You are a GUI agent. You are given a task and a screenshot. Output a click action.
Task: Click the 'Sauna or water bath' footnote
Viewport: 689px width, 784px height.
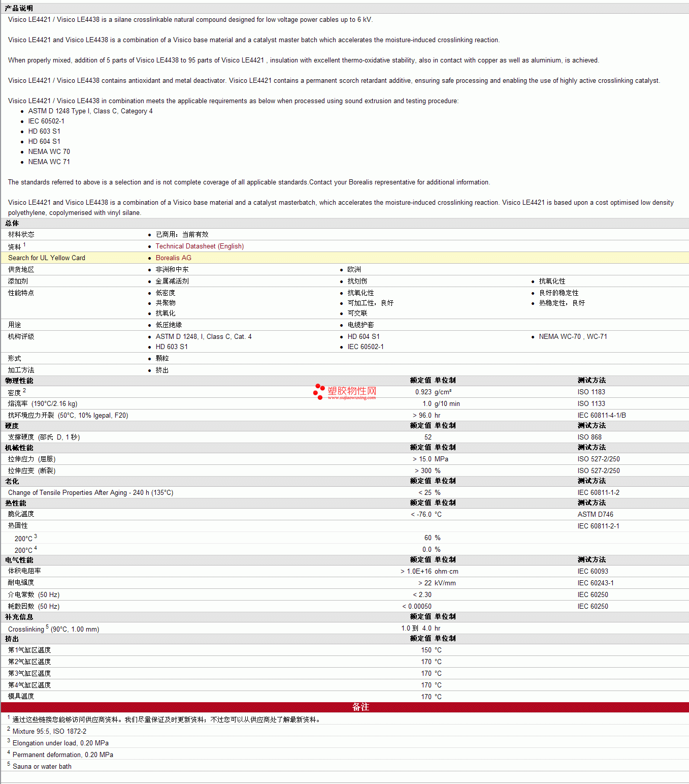coord(42,766)
